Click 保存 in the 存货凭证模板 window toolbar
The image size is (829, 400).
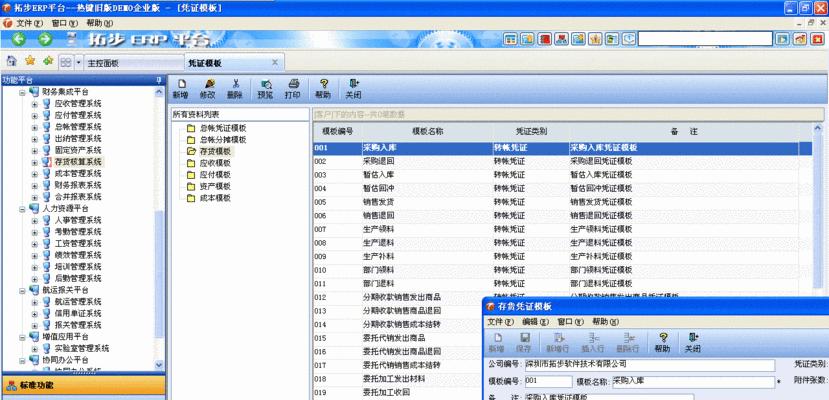click(x=524, y=343)
